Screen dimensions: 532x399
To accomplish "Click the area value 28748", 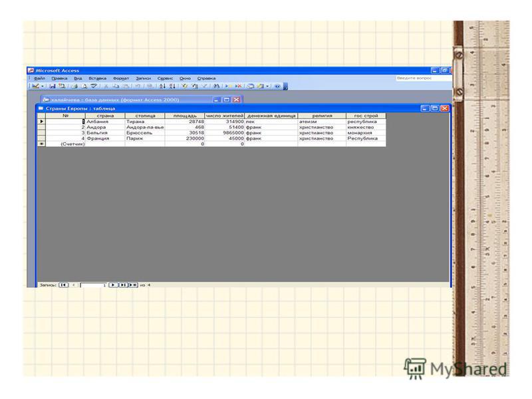I will coord(185,122).
